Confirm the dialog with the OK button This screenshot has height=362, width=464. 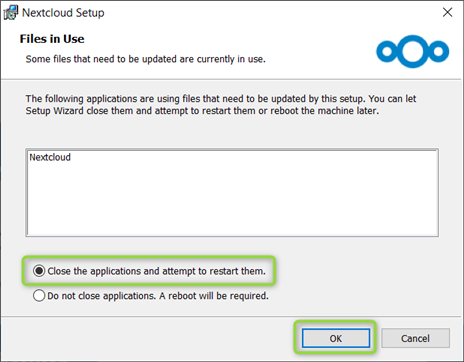(x=336, y=338)
